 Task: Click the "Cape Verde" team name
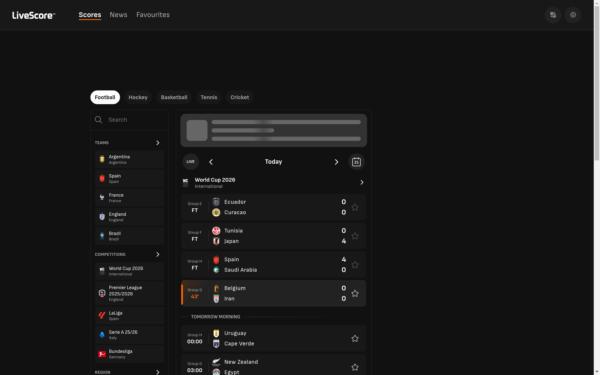239,344
